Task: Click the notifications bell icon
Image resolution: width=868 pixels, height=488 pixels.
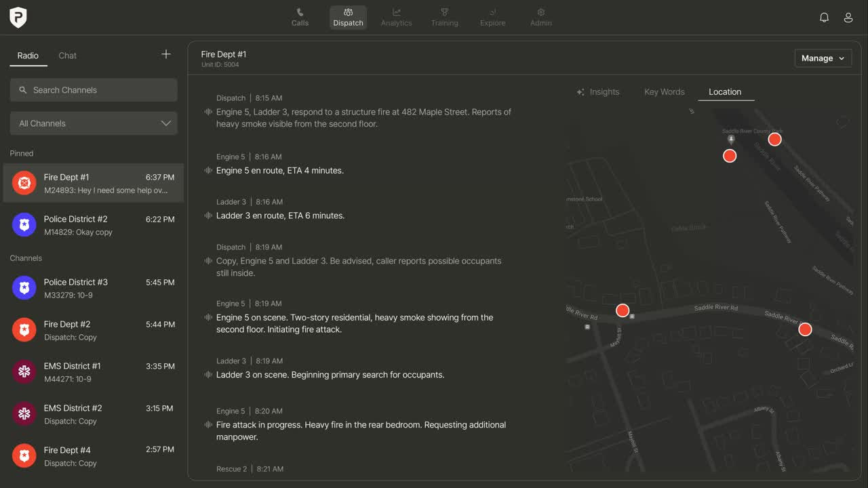Action: tap(824, 18)
